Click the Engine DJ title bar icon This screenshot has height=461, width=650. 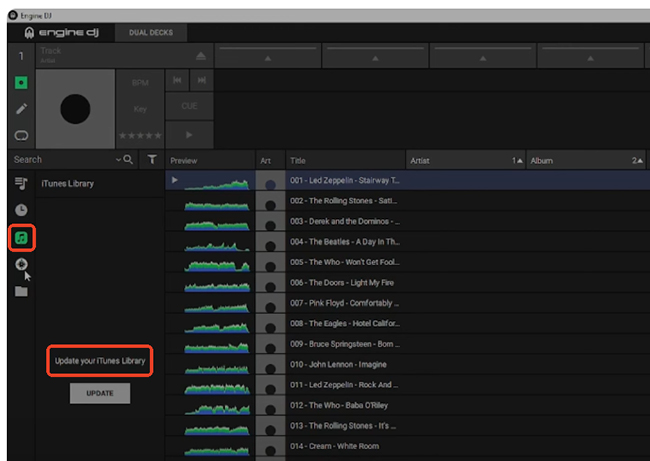click(x=13, y=15)
